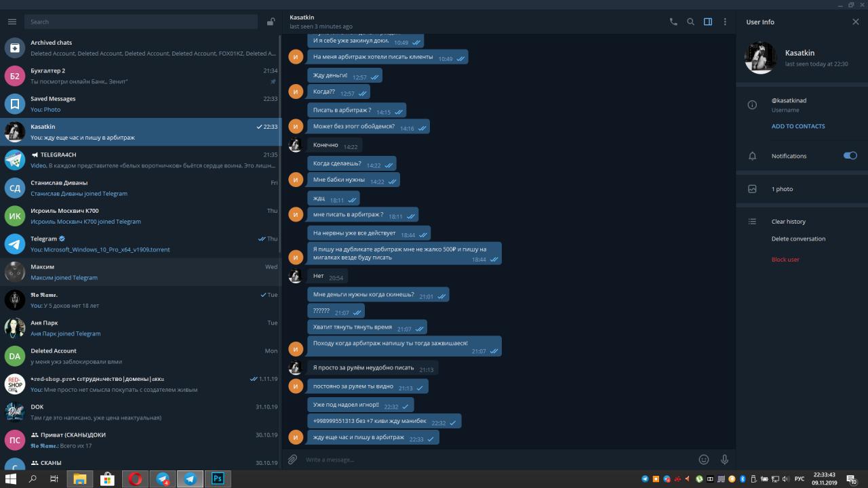Click the Kasatkin header name in chat
Image resolution: width=868 pixels, height=488 pixels.
[x=302, y=17]
